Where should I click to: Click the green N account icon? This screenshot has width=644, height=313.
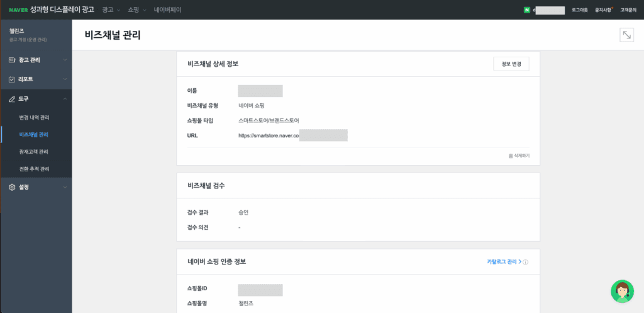[x=527, y=10]
